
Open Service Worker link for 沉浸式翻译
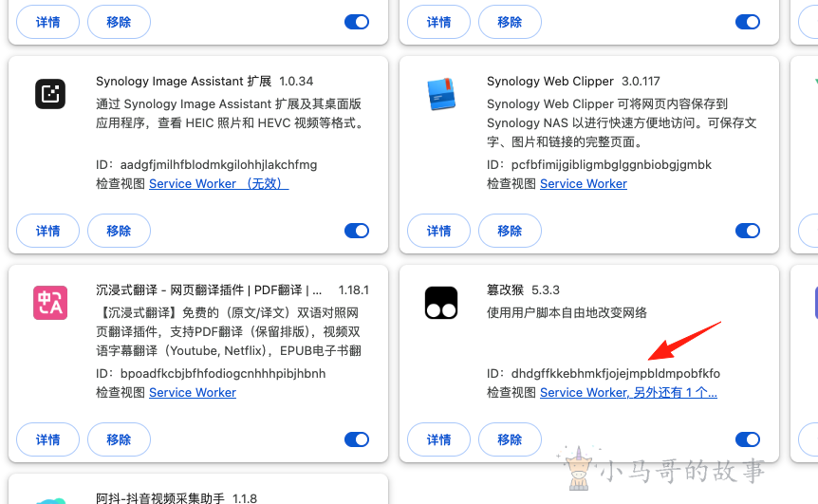point(193,392)
